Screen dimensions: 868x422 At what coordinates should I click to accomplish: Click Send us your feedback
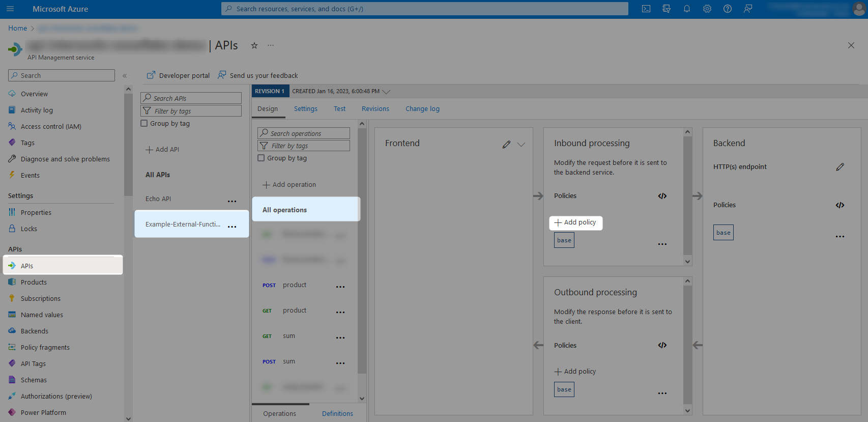pyautogui.click(x=258, y=75)
